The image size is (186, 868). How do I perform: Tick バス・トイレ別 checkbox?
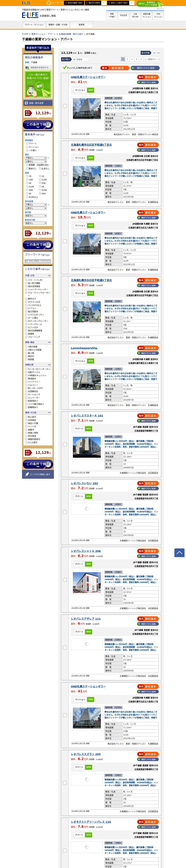coord(26,280)
